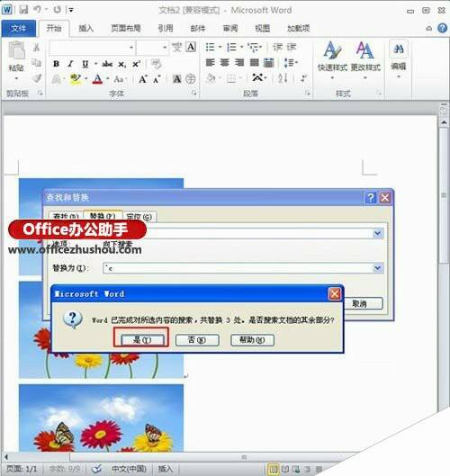Click the Paste icon in clipboard group
Screen dimensions: 450x476
click(x=16, y=51)
